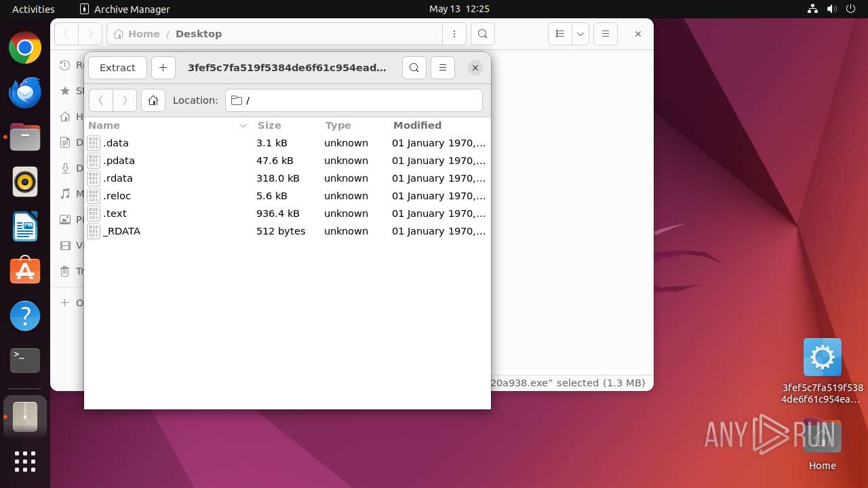Viewport: 868px width, 488px height.
Task: Click the .data file icon
Action: [x=94, y=143]
